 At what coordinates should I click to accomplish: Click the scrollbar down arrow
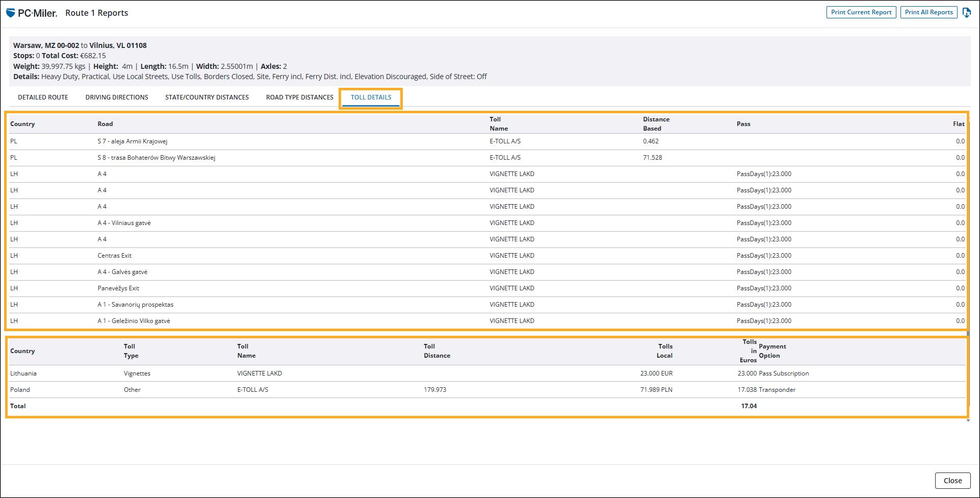(968, 420)
